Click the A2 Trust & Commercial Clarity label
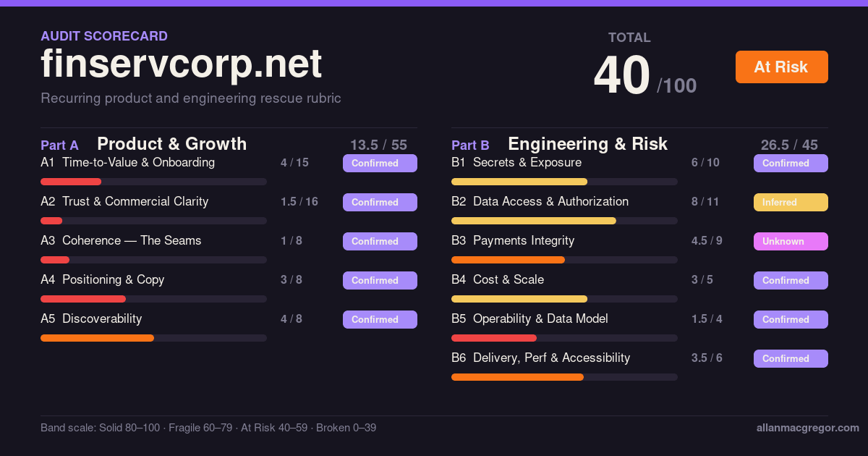 click(124, 201)
